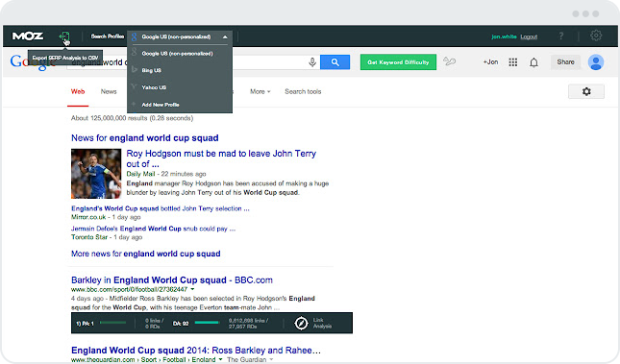Open Guardian England World Cup squad 2014 result
The height and width of the screenshot is (364, 620).
coord(196,351)
